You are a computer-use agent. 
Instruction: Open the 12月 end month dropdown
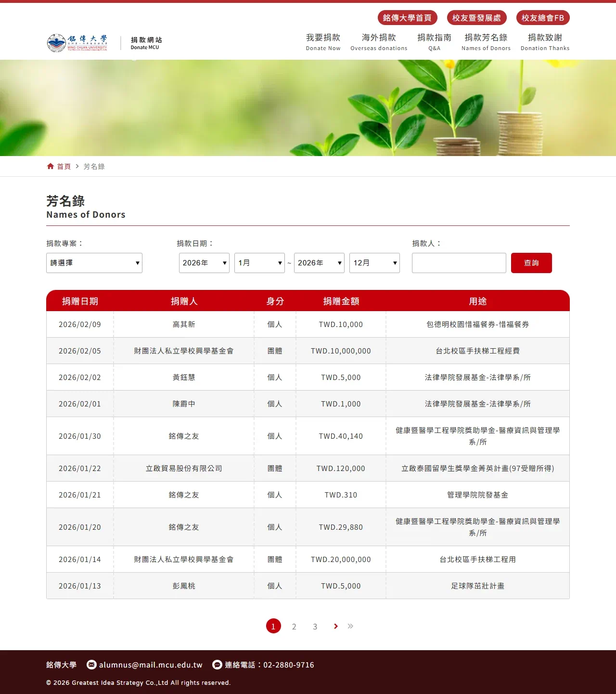click(x=374, y=263)
